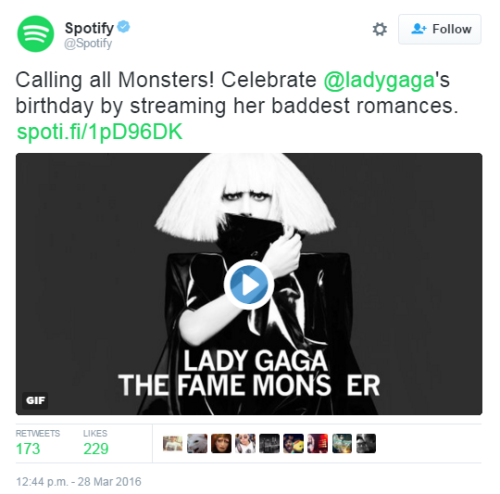Open the last liker's avatar thumbnail

click(366, 444)
